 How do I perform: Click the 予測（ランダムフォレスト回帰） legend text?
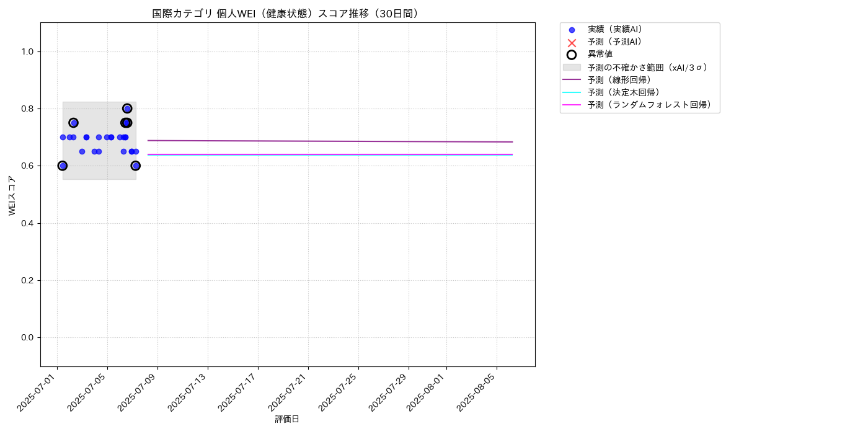coord(649,105)
